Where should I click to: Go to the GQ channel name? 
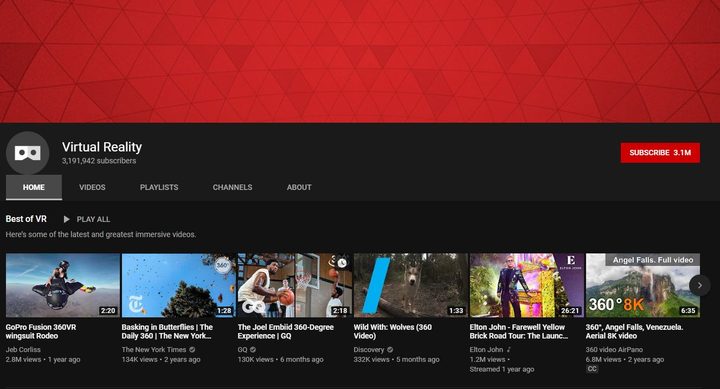242,350
